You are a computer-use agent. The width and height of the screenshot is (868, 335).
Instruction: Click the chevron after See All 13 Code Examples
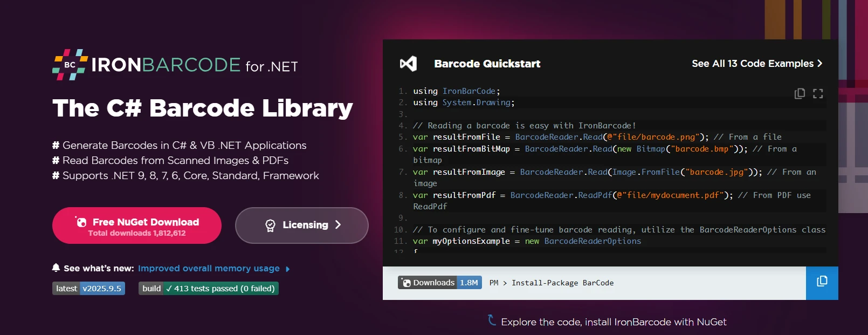tap(820, 64)
